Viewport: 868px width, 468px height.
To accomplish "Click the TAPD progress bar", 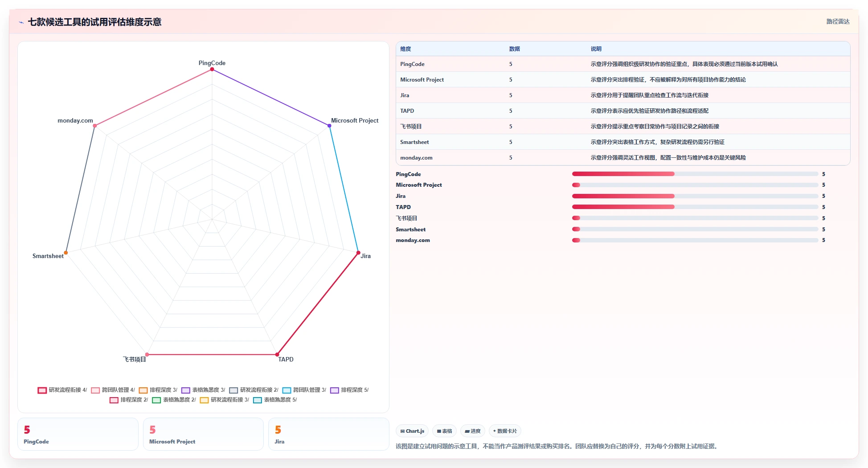I will point(695,207).
